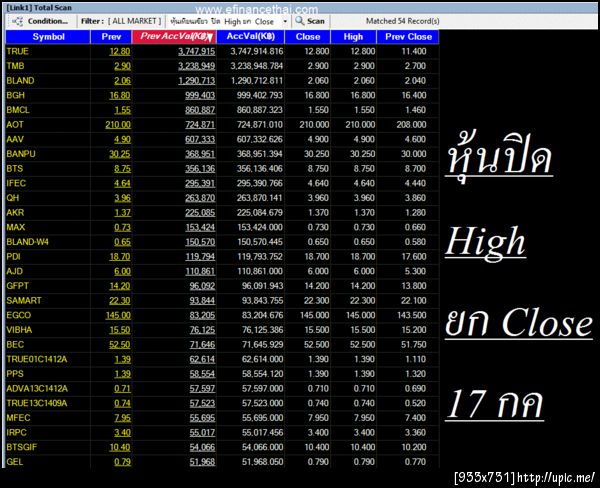Open the AOT Prev value 210.00 link
600x488 pixels.
coord(118,125)
